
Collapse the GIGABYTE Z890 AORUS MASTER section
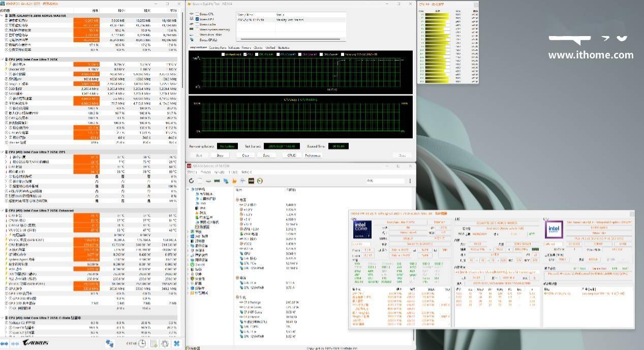2,16
